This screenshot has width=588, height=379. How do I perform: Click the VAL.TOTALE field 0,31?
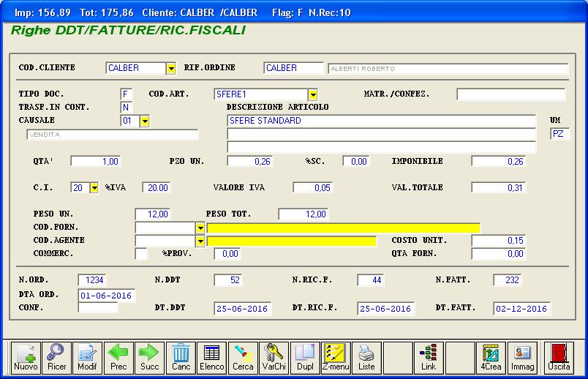click(499, 187)
